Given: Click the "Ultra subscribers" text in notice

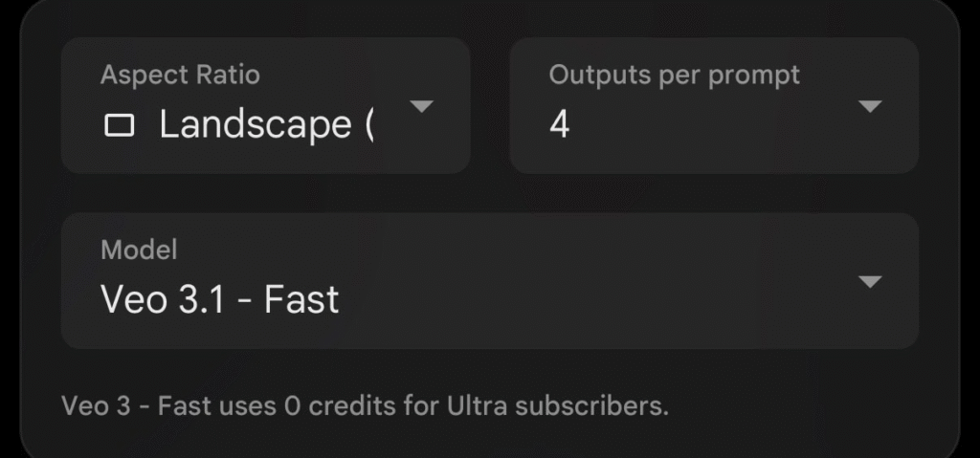Looking at the screenshot, I should (557, 405).
